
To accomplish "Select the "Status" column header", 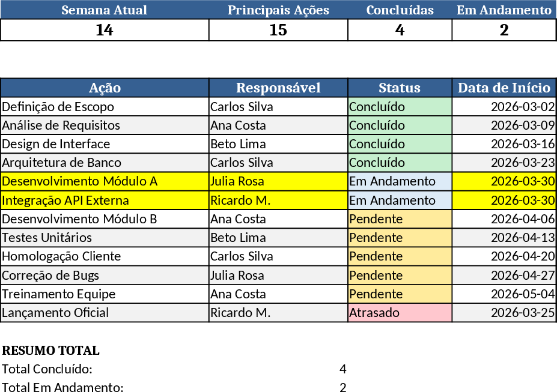I will tap(400, 88).
